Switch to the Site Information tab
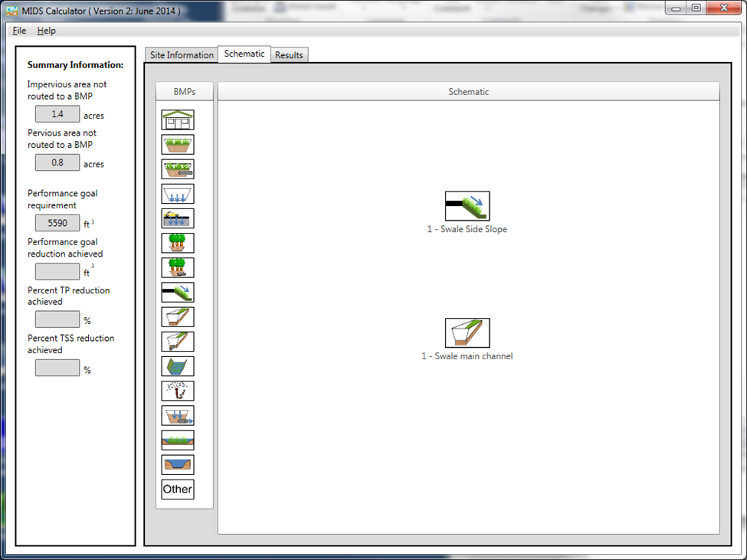Viewport: 747px width, 560px height. (x=181, y=55)
